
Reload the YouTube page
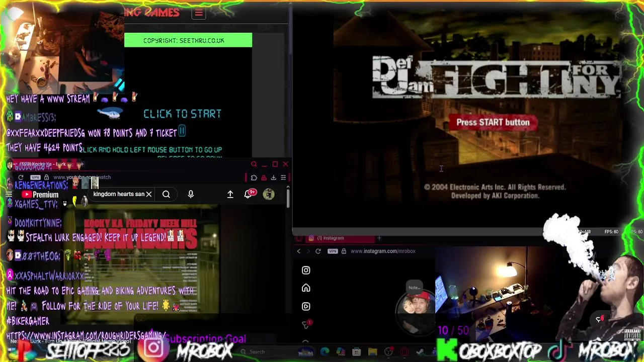tap(21, 177)
